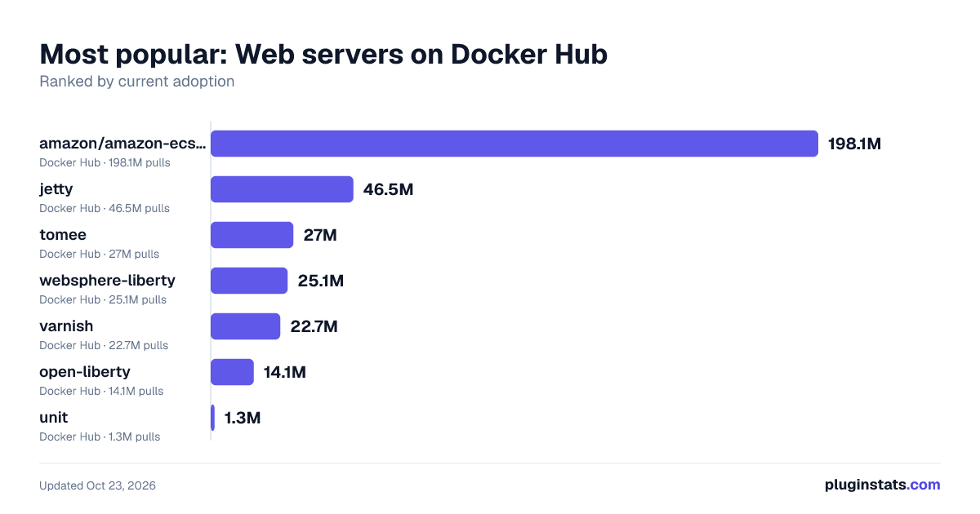This screenshot has height=514, width=980.
Task: Click the jetty bar in the chart
Action: [x=282, y=189]
